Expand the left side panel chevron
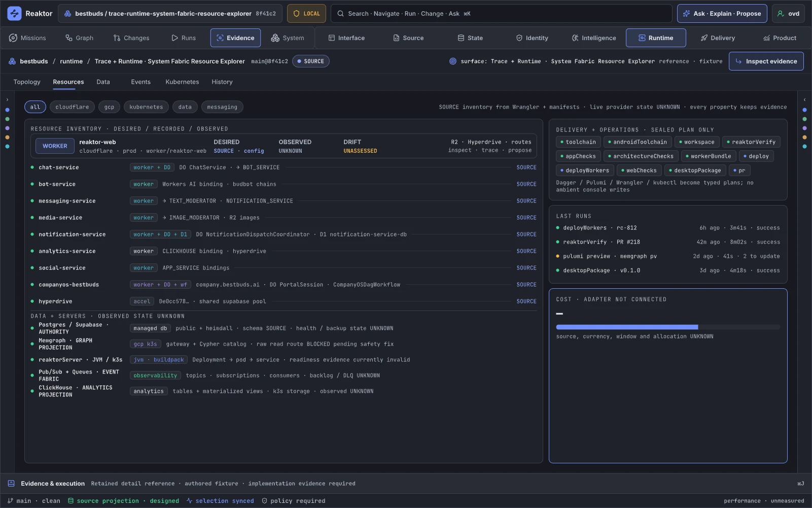Viewport: 812px width, 508px height. click(x=7, y=99)
